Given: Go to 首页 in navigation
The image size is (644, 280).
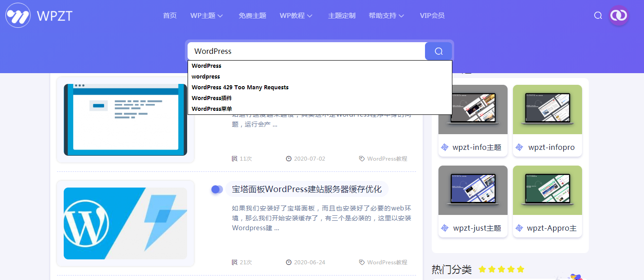Looking at the screenshot, I should click(x=170, y=16).
